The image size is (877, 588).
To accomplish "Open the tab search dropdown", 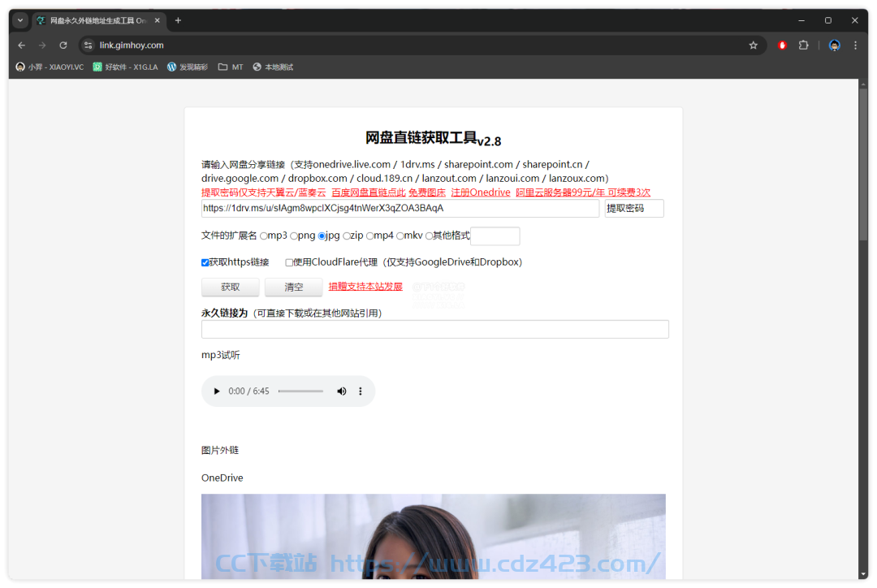I will (20, 20).
